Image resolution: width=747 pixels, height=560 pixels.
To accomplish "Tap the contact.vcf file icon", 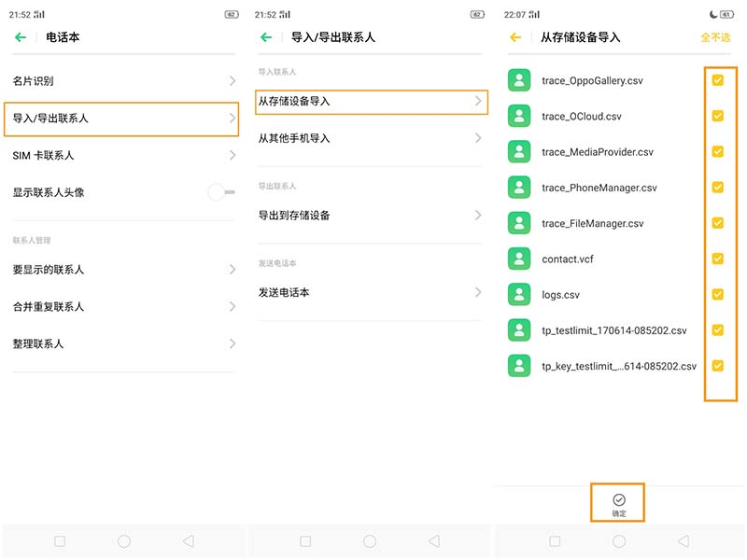I will coord(519,259).
